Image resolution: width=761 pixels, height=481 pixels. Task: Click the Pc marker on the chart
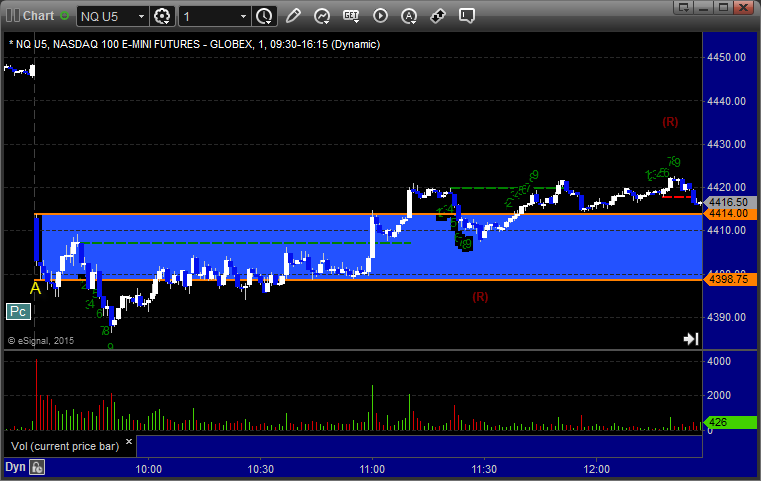(x=18, y=312)
